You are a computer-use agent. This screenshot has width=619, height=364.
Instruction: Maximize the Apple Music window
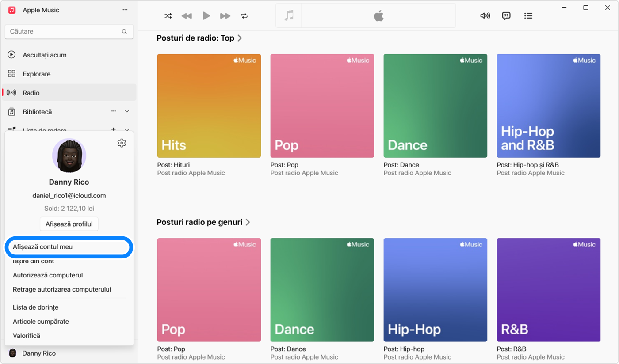pos(586,8)
